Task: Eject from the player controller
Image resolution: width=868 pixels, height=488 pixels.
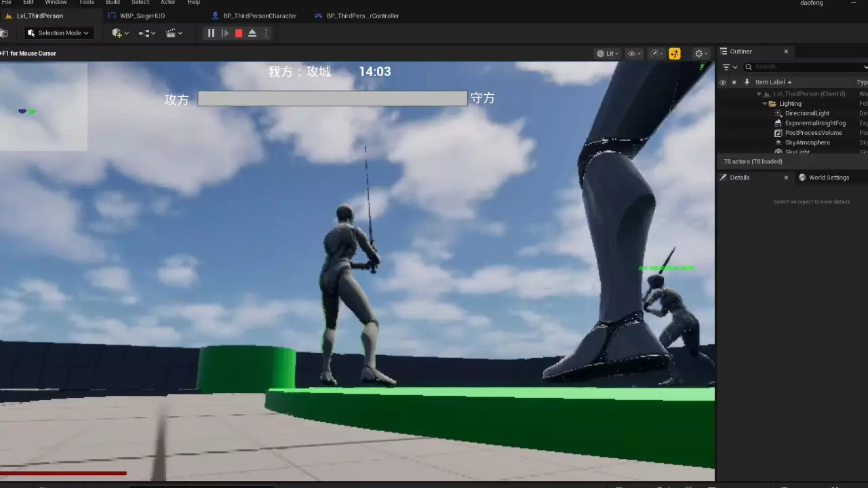Action: coord(252,33)
